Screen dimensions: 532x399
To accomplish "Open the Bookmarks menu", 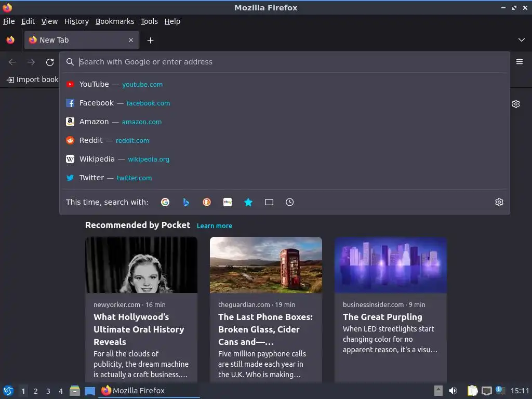I will 115,21.
